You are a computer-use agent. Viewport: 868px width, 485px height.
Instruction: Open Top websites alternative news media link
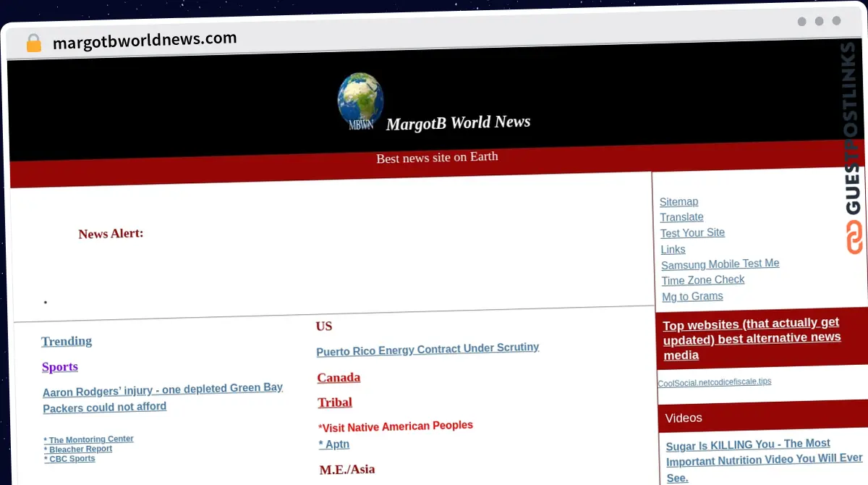751,339
